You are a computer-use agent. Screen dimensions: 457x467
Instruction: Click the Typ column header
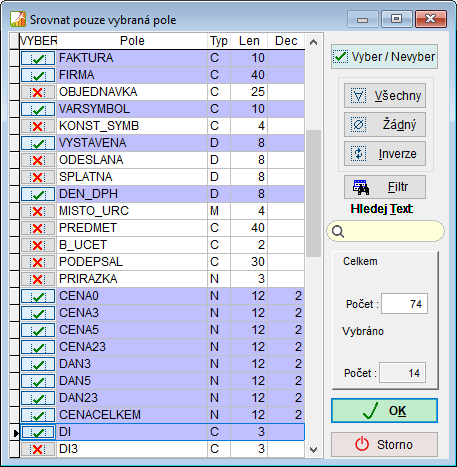[219, 41]
